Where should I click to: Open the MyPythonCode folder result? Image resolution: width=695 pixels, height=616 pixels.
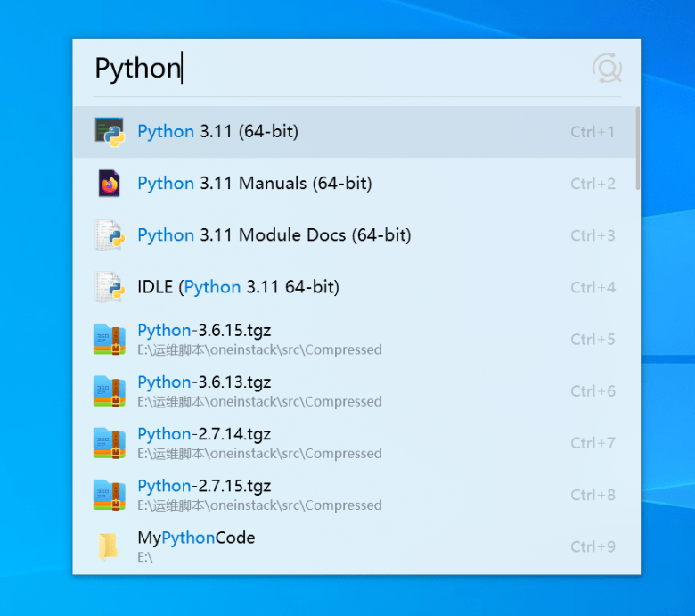click(356, 546)
